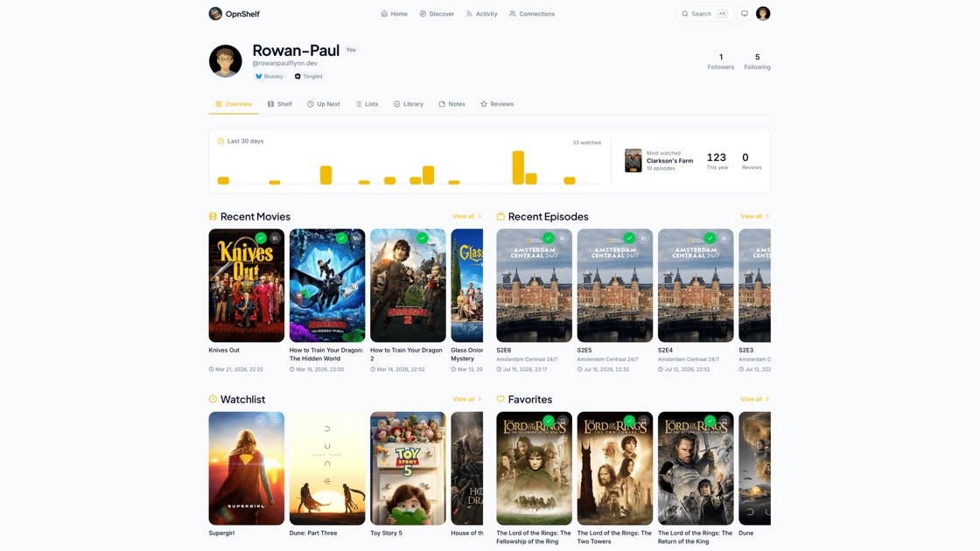
Task: Open list options on Return of the King poster
Action: (x=724, y=421)
